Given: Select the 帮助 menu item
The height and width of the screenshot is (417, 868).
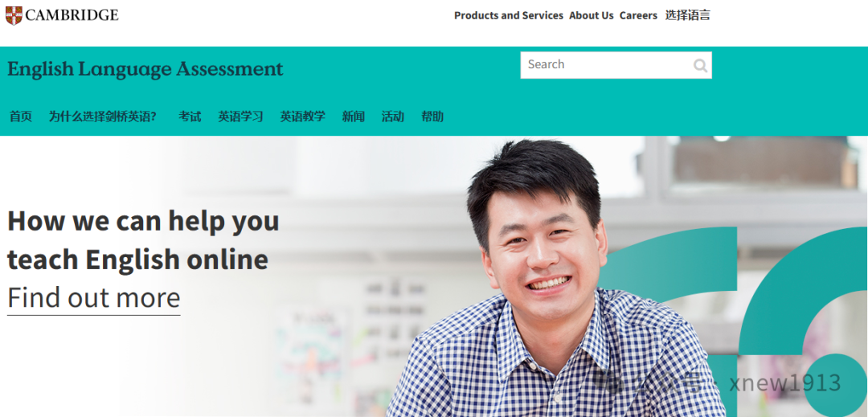Looking at the screenshot, I should 432,117.
